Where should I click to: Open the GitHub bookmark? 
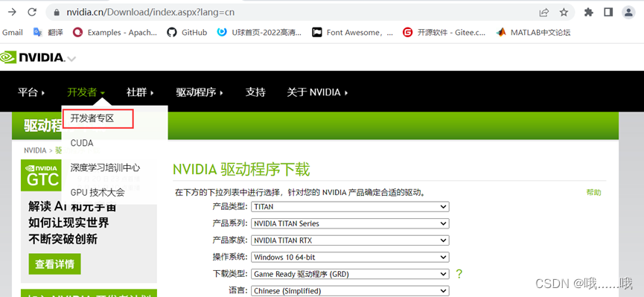188,32
